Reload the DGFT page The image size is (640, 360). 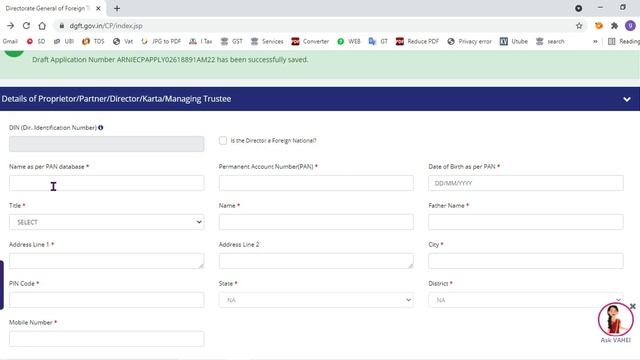[26, 26]
